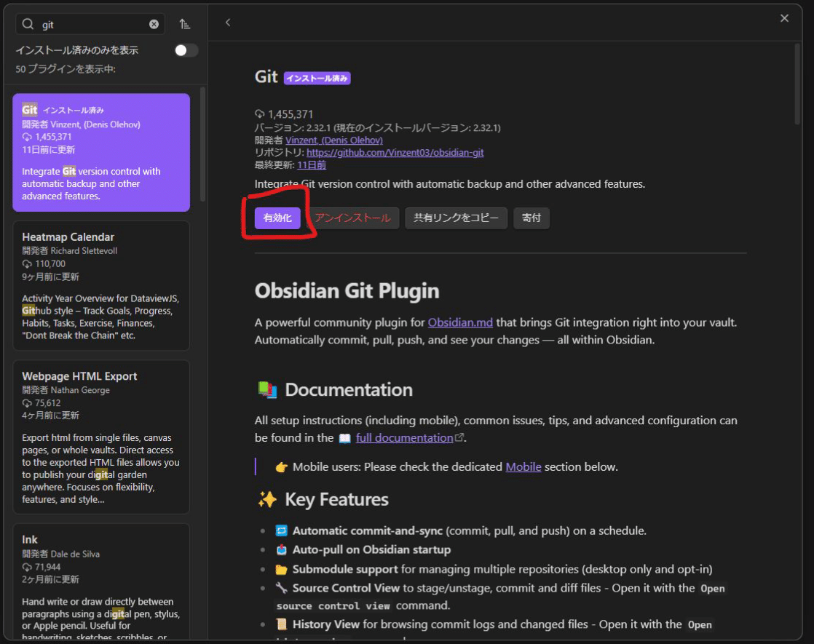The height and width of the screenshot is (644, 814).
Task: Click the Obsidian Git Plugin heading
Action: tap(347, 290)
